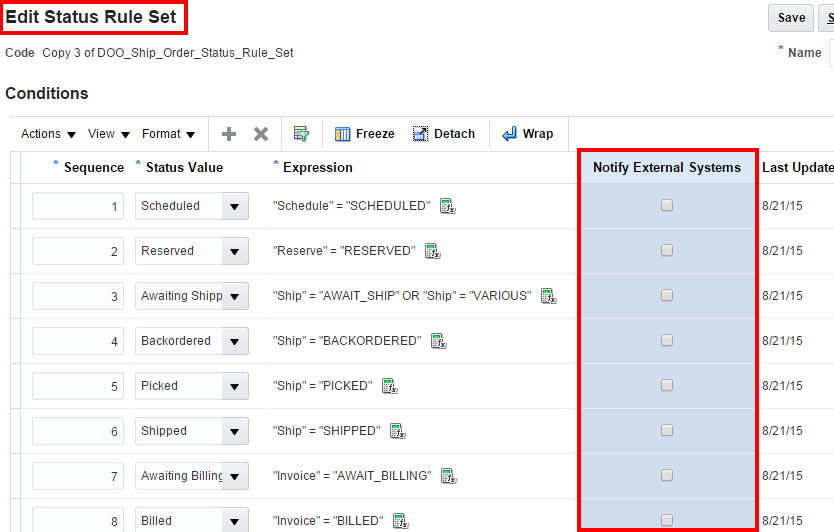
Task: Tick Notify External Systems for Picked row
Action: click(666, 385)
